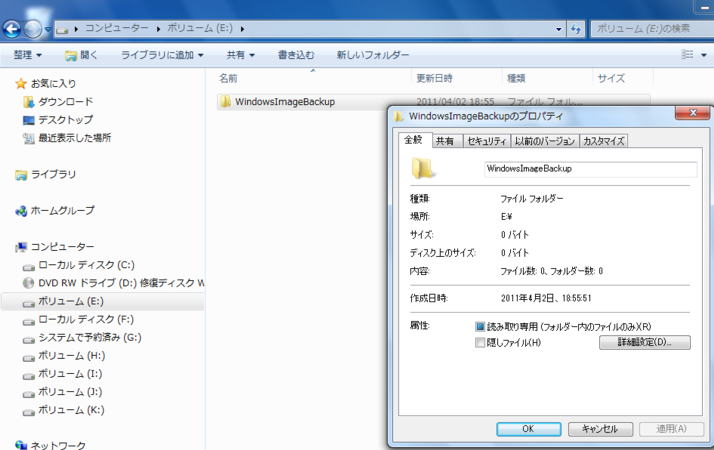Open ボリューム (K:) drive

[x=64, y=410]
